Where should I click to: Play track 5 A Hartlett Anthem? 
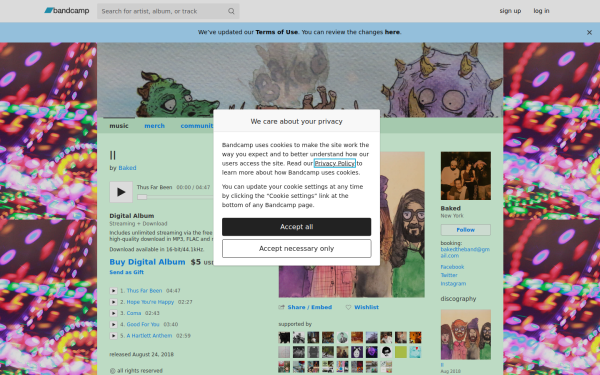coord(113,336)
